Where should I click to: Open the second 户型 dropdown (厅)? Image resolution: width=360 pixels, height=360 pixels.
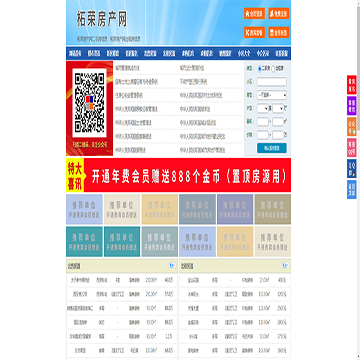[278, 108]
